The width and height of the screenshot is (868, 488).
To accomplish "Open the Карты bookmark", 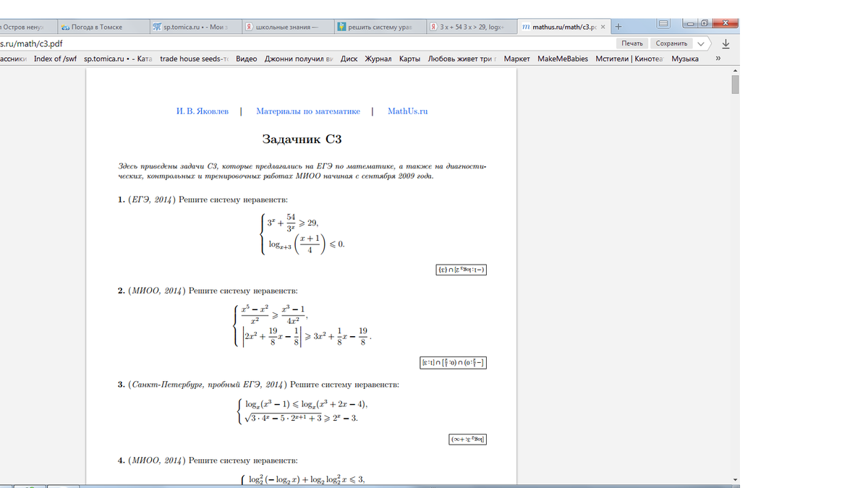I will [410, 59].
